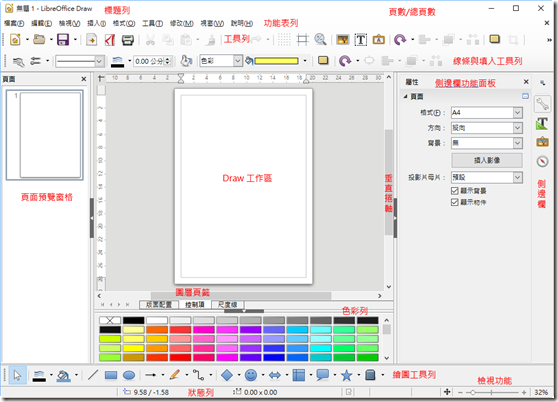
Task: Select the Ellipse tool
Action: point(129,375)
